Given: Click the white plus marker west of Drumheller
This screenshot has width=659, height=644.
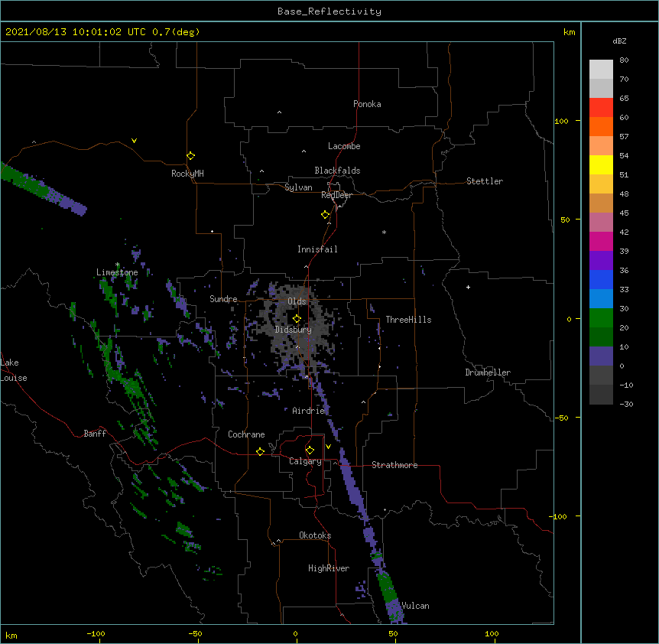Looking at the screenshot, I should (x=468, y=287).
